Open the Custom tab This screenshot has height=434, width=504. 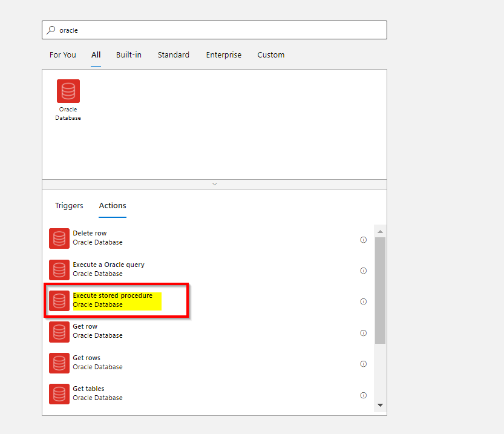[x=271, y=55]
